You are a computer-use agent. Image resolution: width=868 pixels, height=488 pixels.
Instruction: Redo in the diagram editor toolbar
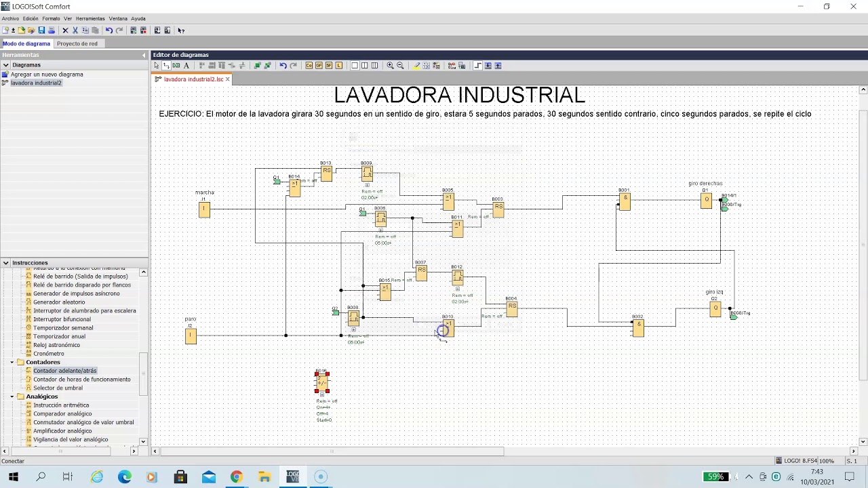coord(293,66)
